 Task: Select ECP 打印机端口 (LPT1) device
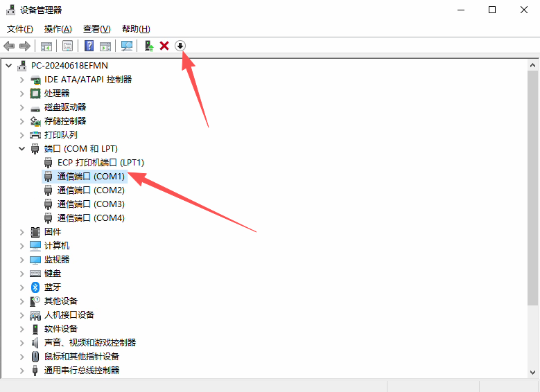pyautogui.click(x=101, y=163)
